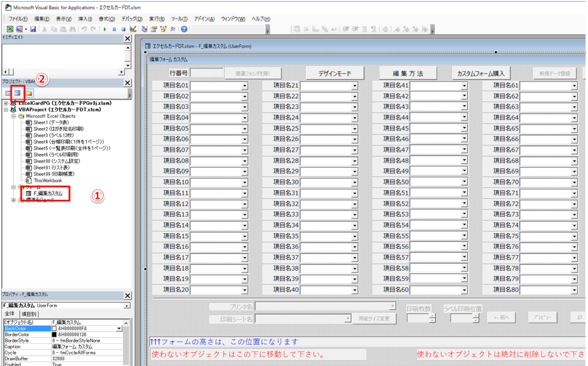Expand the 標準モジュール folder node
The width and height of the screenshot is (588, 366).
pyautogui.click(x=14, y=200)
